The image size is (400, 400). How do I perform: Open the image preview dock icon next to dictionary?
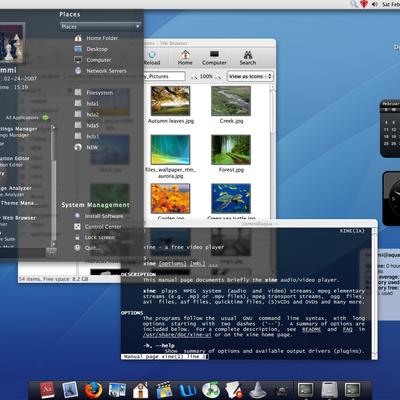tap(70, 389)
